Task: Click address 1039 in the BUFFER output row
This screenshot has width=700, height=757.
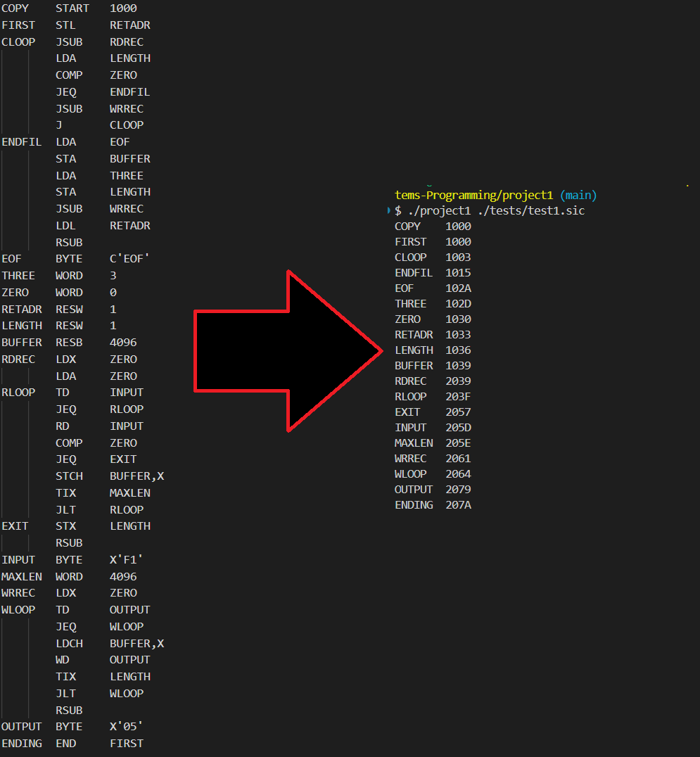Action: pyautogui.click(x=458, y=365)
